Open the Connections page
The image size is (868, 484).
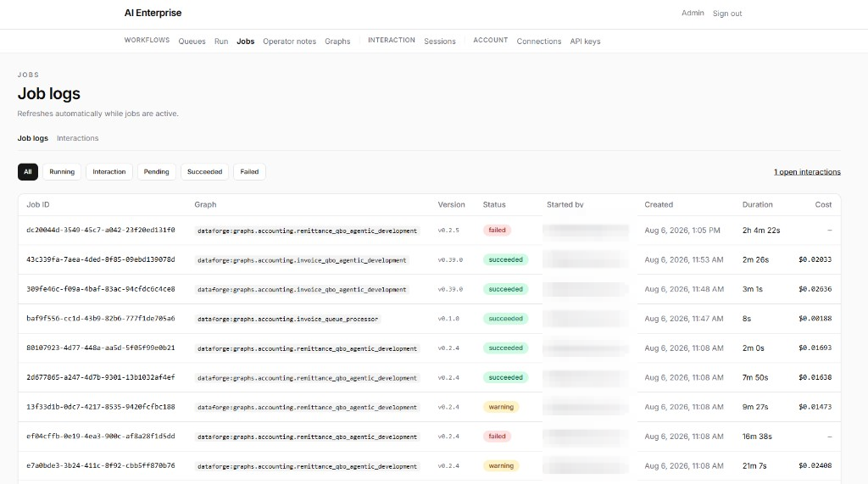point(538,42)
